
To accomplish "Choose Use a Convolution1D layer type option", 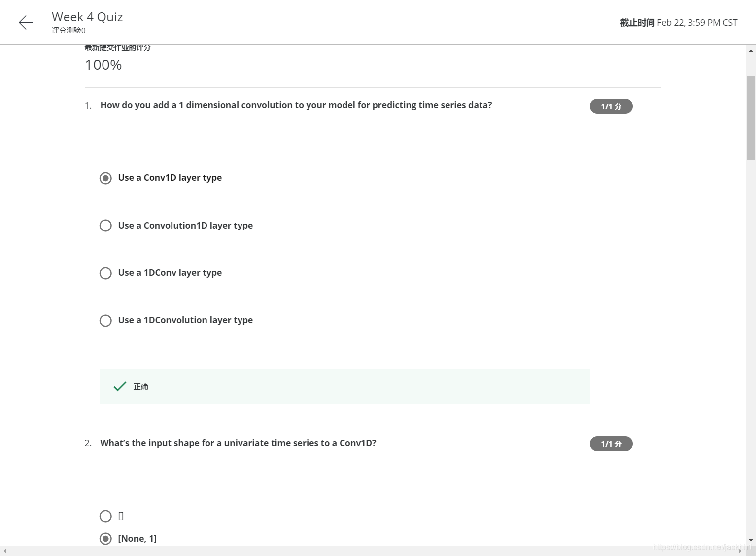I will coord(105,226).
